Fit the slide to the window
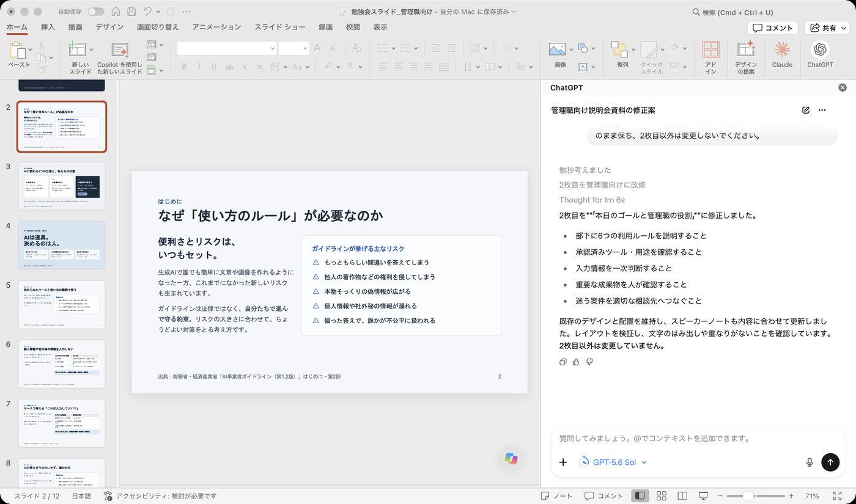856x504 pixels. coord(838,495)
